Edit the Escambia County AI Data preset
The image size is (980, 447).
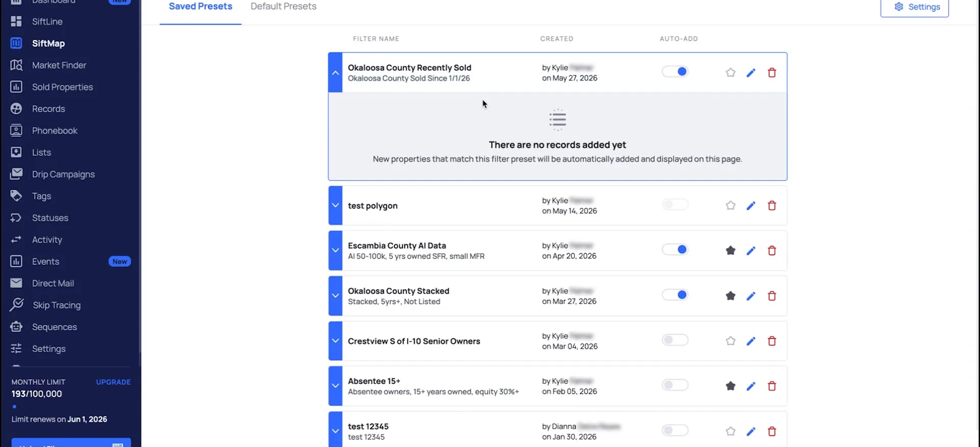pyautogui.click(x=751, y=251)
